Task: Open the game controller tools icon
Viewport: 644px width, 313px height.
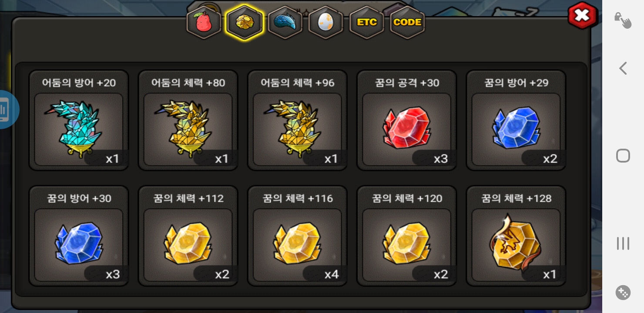Action: (623, 293)
